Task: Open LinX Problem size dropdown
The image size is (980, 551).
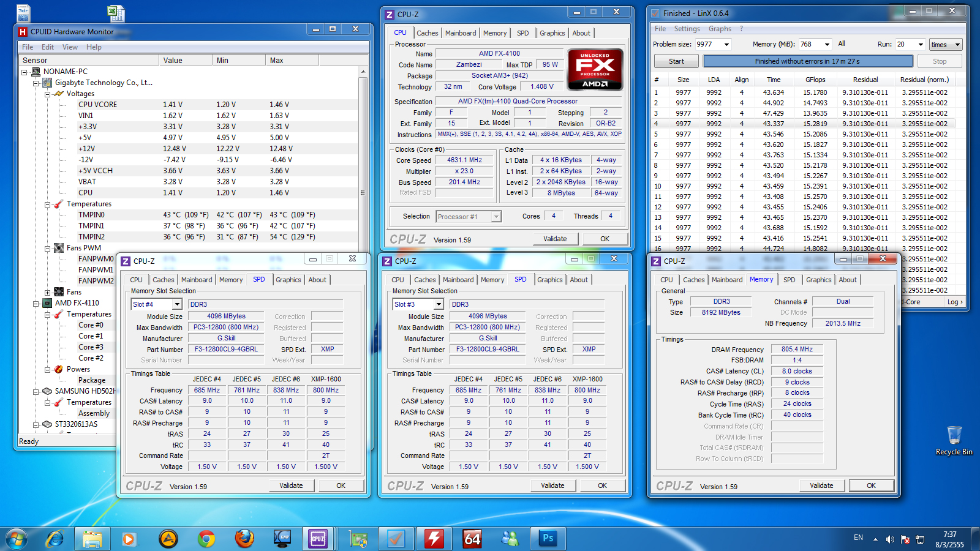Action: pos(726,44)
